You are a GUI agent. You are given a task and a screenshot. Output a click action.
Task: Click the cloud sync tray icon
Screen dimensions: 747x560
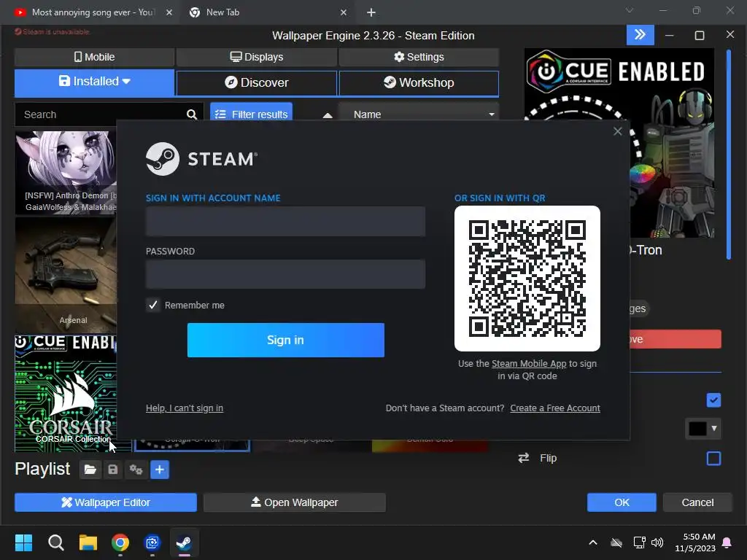(616, 542)
